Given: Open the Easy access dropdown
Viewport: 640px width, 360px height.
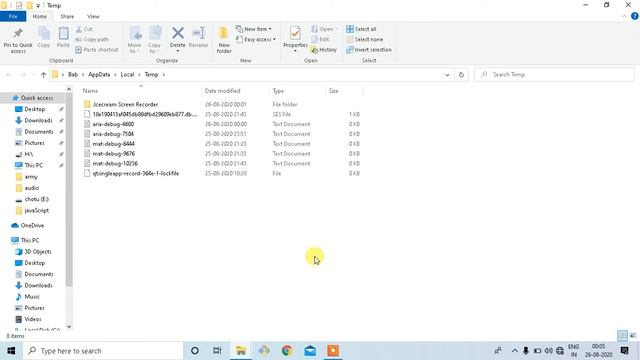Looking at the screenshot, I should [x=256, y=39].
